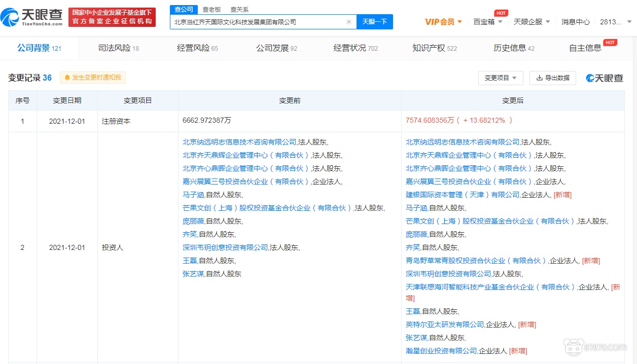The height and width of the screenshot is (364, 637).
Task: Switch to 知识产权 tab
Action: point(435,48)
